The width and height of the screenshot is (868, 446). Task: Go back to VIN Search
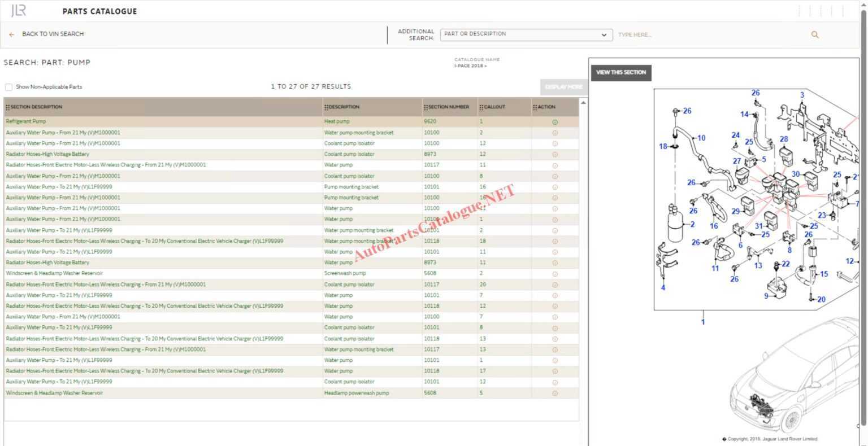click(53, 34)
